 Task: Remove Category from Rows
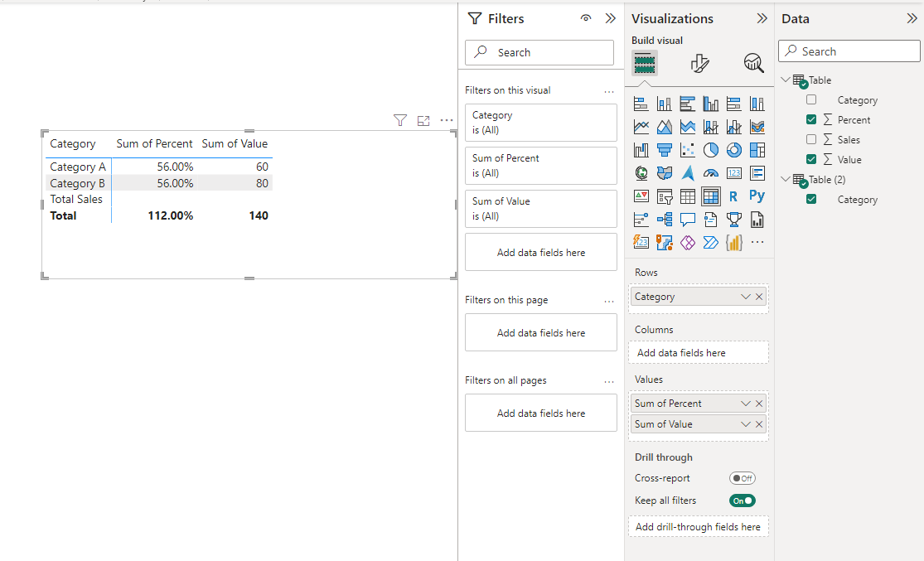[x=759, y=297]
